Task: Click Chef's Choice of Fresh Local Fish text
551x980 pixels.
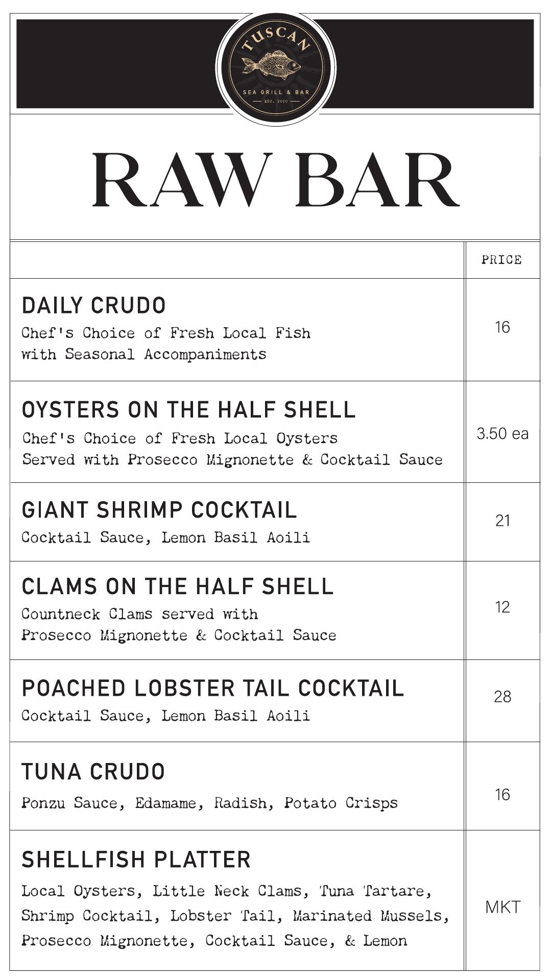Action: (166, 333)
